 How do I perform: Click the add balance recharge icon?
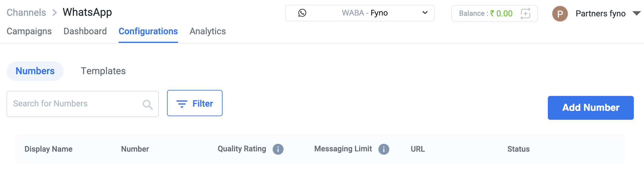(525, 13)
